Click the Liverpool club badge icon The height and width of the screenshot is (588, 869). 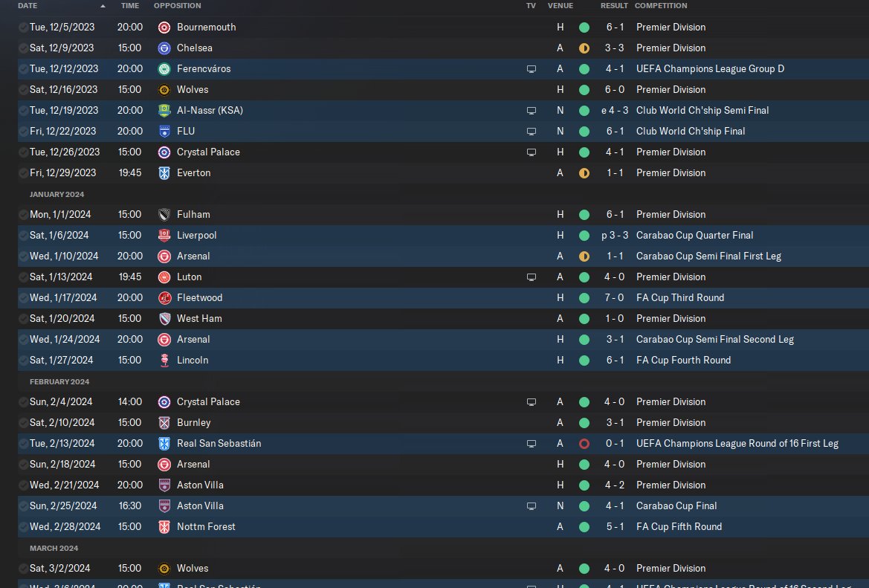pyautogui.click(x=164, y=236)
